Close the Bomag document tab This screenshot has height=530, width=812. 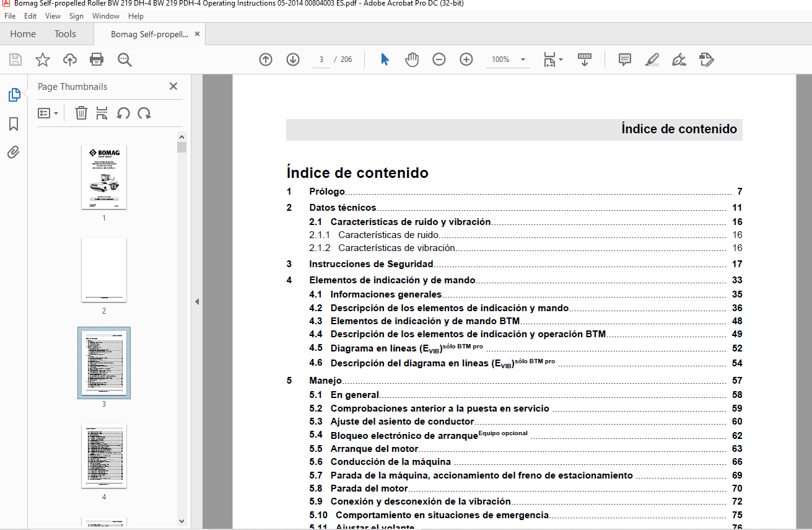[x=198, y=34]
